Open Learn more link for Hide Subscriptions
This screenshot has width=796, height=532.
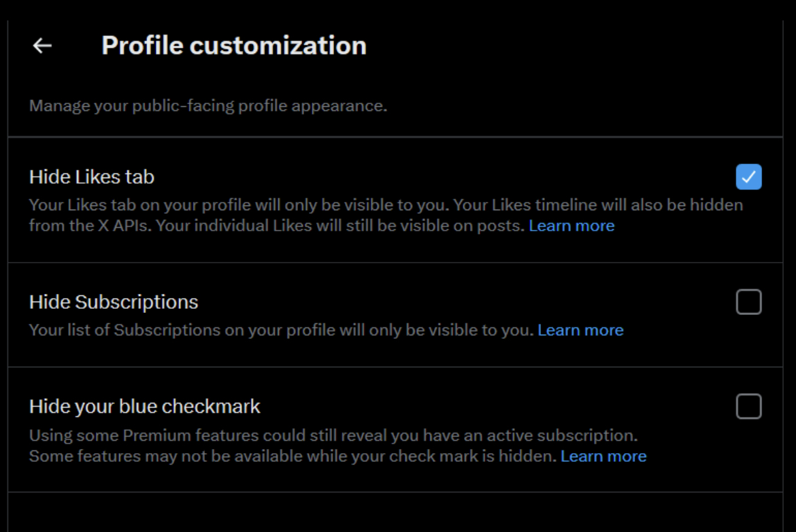click(580, 330)
